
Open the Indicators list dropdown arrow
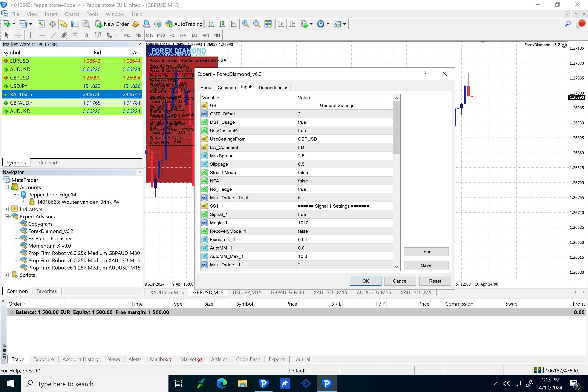[311, 24]
